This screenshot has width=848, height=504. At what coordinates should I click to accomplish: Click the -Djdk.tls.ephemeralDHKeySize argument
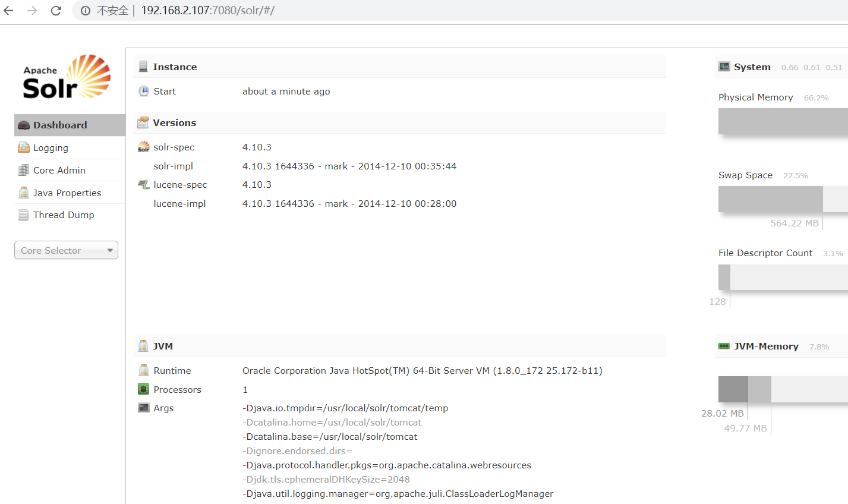[326, 480]
